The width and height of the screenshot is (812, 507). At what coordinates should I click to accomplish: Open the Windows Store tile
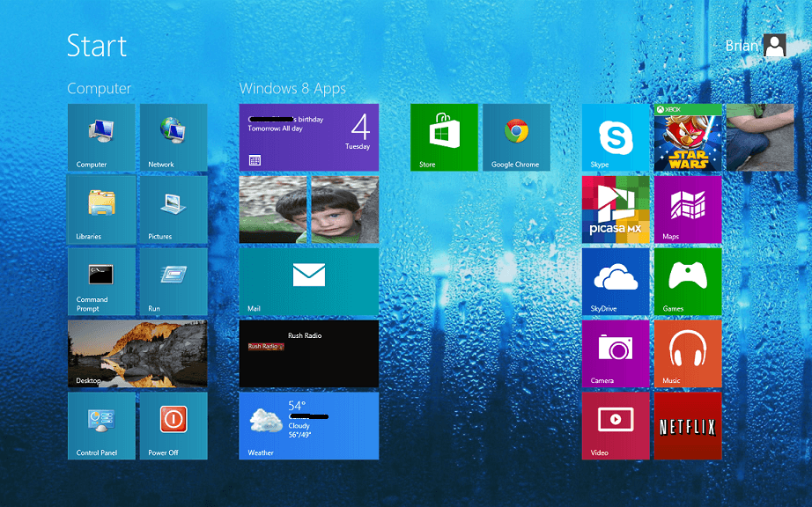coord(444,137)
